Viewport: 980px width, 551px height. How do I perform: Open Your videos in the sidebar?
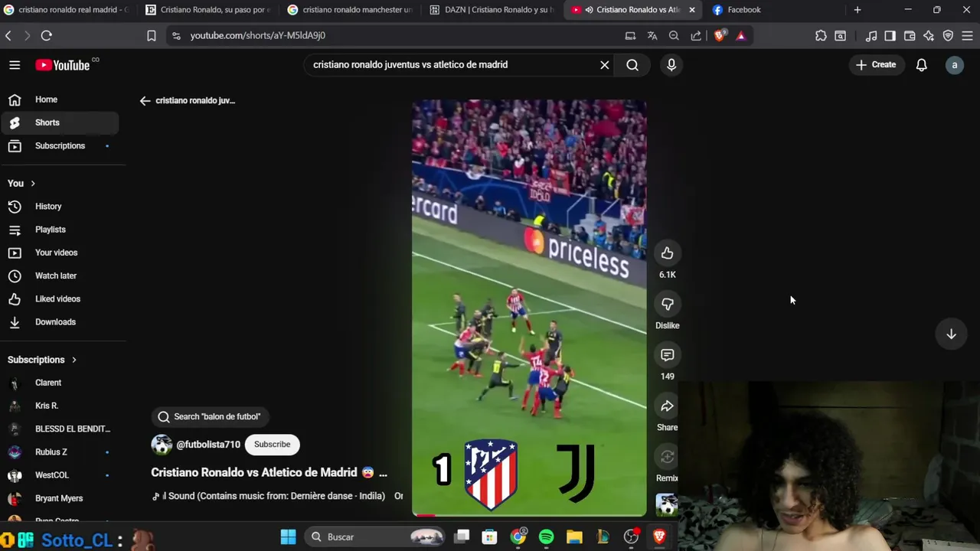60,253
